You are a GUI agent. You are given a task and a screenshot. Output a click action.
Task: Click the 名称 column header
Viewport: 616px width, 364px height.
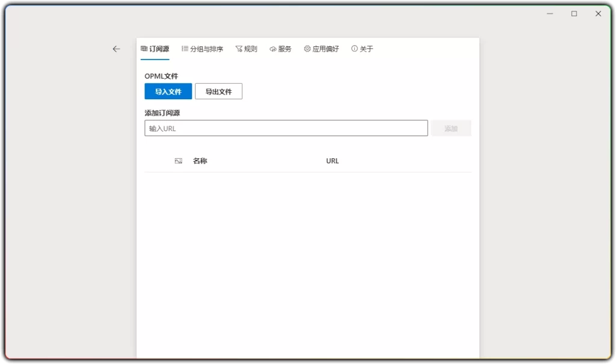tap(199, 161)
